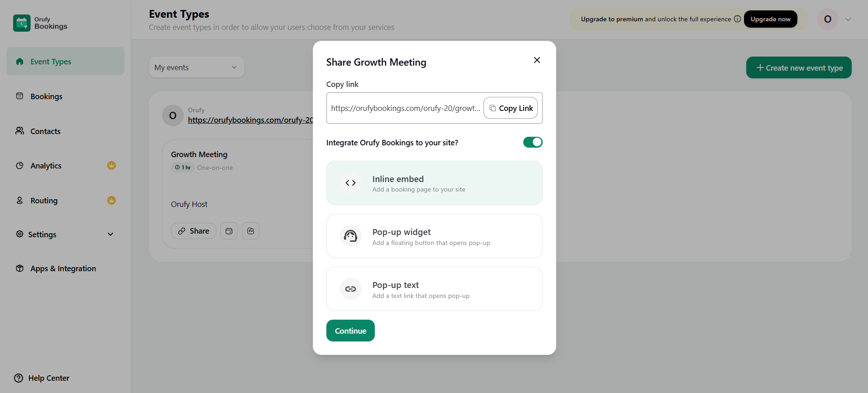This screenshot has height=393, width=868.
Task: Click the info icon in upgrade banner
Action: [737, 19]
